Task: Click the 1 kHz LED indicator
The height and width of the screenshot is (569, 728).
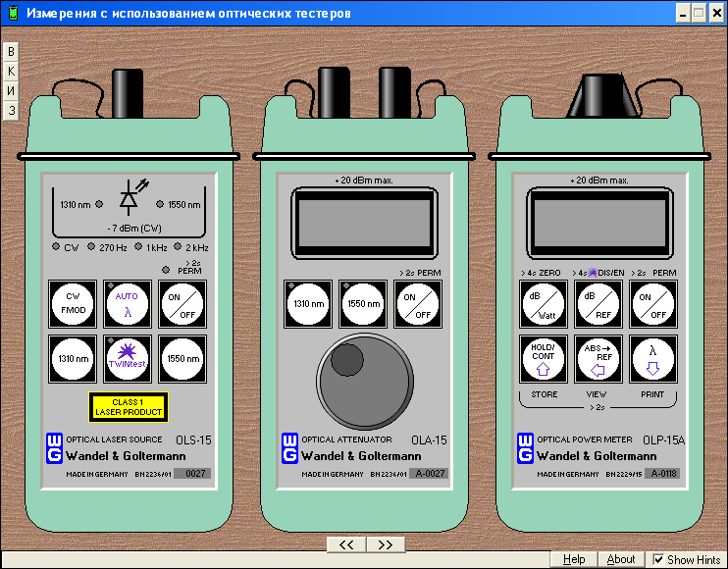Action: tap(138, 246)
